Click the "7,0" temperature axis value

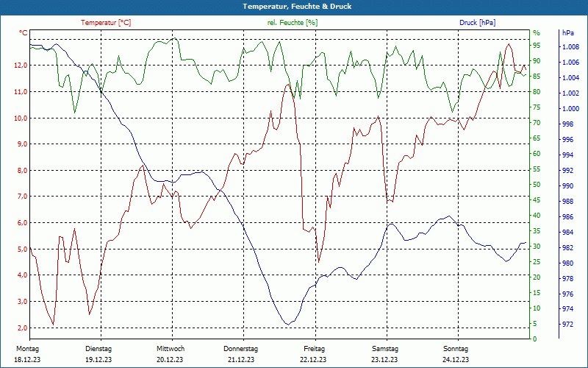click(x=21, y=196)
